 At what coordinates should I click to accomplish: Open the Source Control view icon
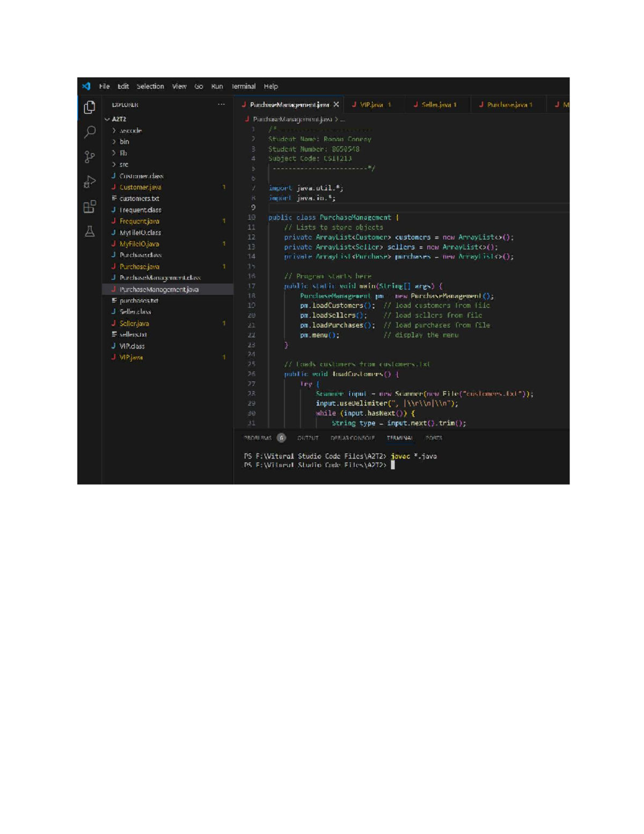tap(90, 157)
